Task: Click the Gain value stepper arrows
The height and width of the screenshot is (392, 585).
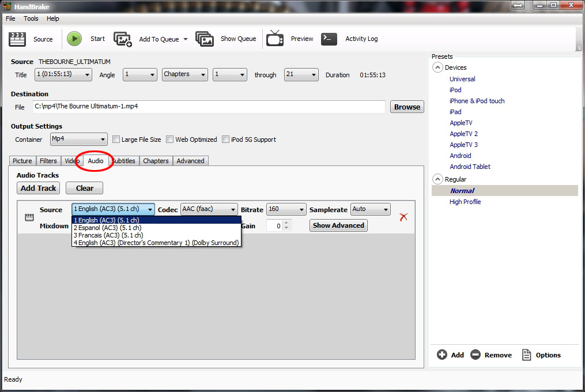Action: tap(286, 225)
